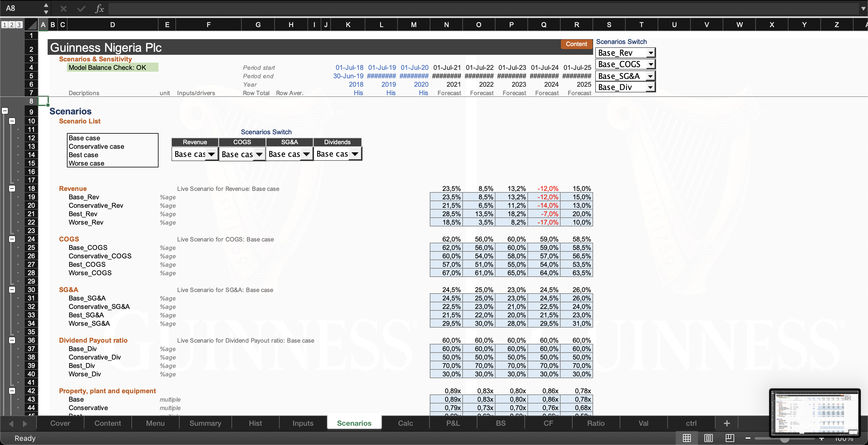This screenshot has height=445, width=868.
Task: Expand the formula bar with the arrow
Action: (863, 8)
